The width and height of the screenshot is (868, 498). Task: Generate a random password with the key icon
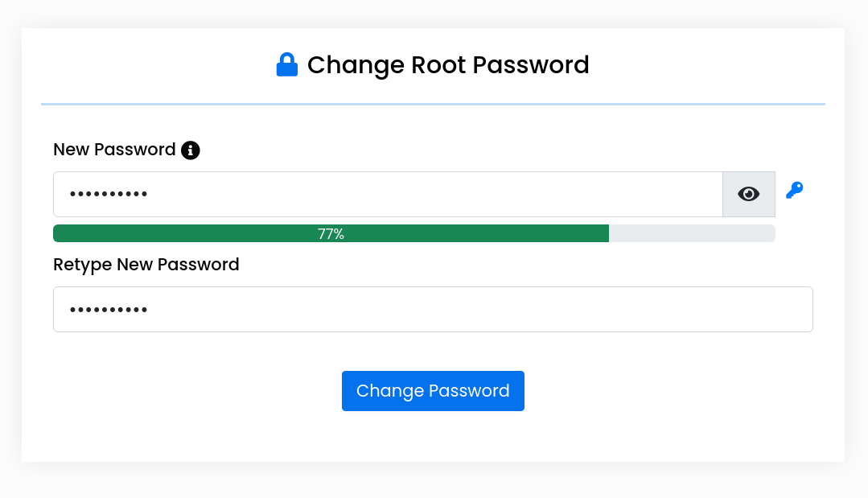794,191
